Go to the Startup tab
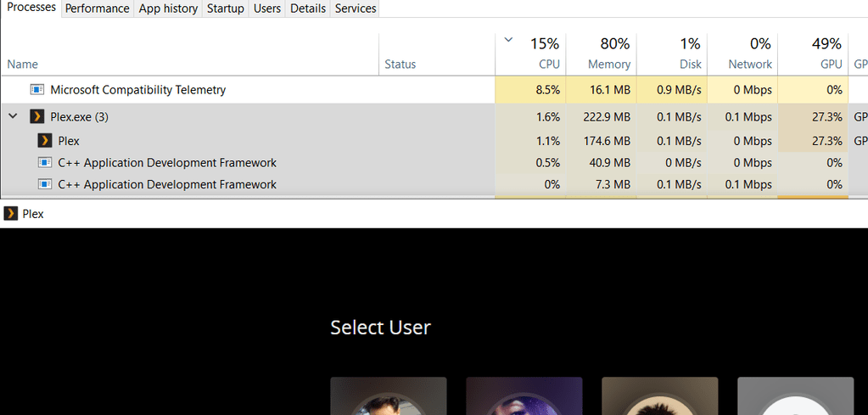 tap(226, 8)
